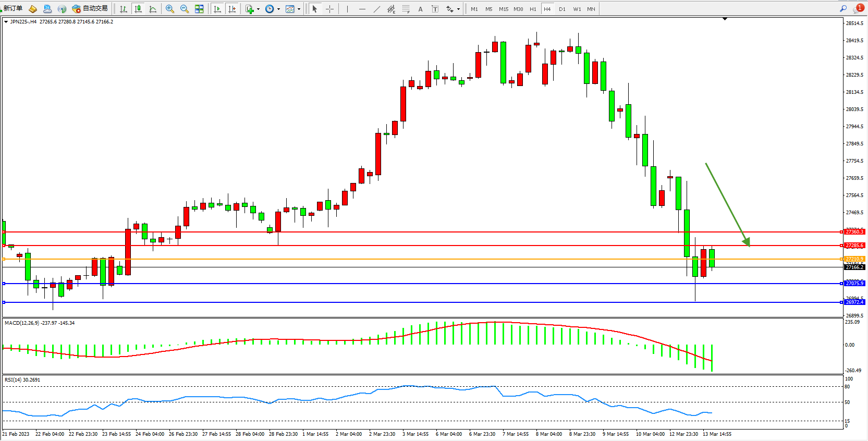Toggle chart auto scroll

point(217,9)
